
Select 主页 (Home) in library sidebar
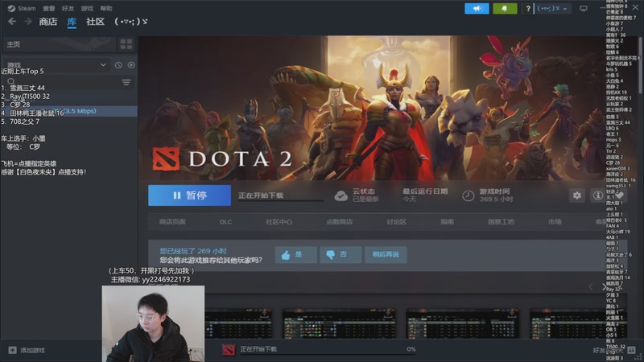click(x=59, y=44)
